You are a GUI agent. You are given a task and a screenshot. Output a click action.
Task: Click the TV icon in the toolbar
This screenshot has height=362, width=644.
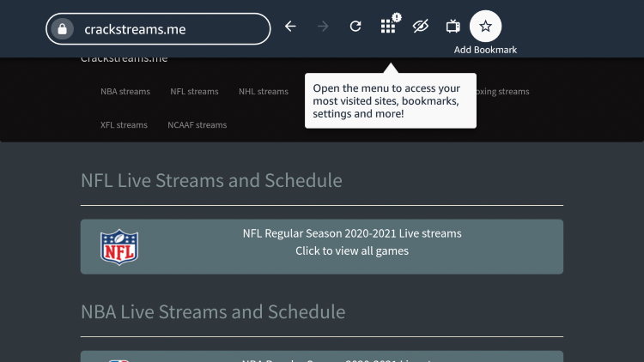453,27
